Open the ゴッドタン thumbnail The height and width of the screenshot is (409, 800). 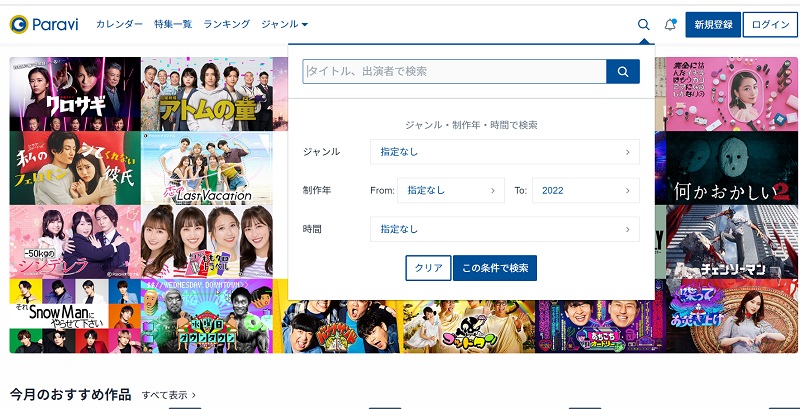click(469, 326)
